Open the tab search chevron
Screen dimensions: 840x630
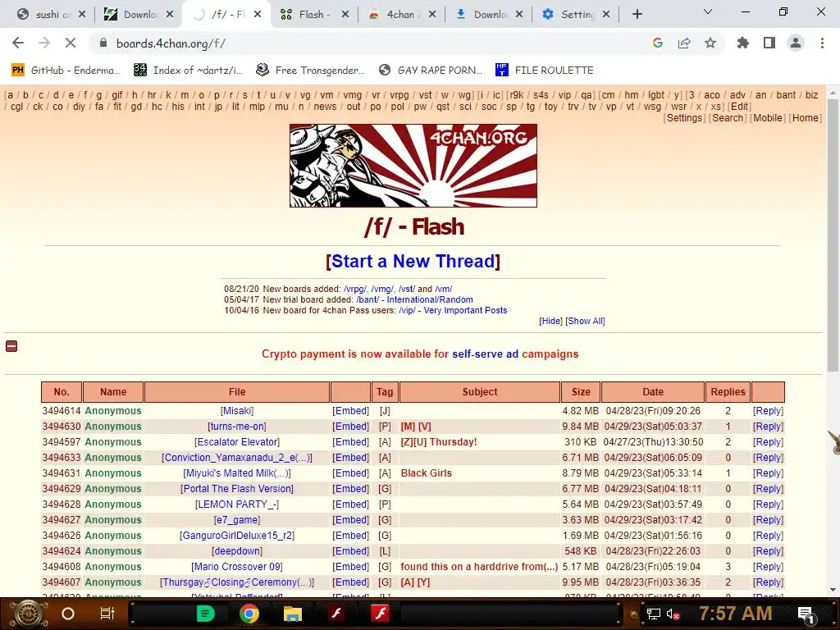708,11
